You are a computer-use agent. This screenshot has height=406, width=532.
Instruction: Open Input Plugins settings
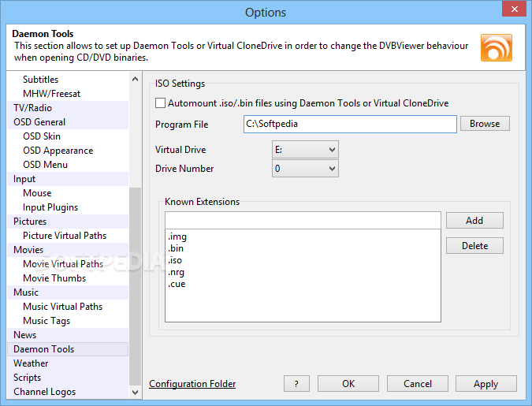pos(50,207)
